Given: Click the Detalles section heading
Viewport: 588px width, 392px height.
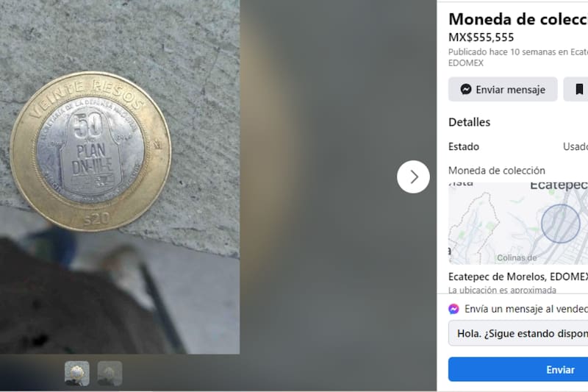Looking at the screenshot, I should coord(470,122).
